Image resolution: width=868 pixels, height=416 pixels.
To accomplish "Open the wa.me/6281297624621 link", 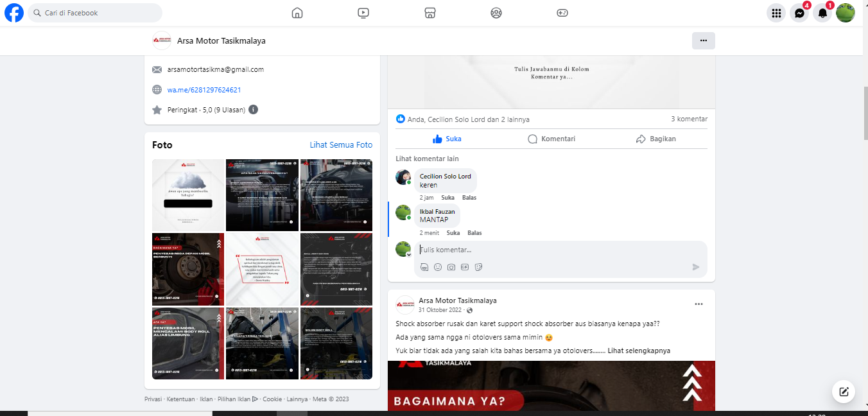I will click(204, 90).
